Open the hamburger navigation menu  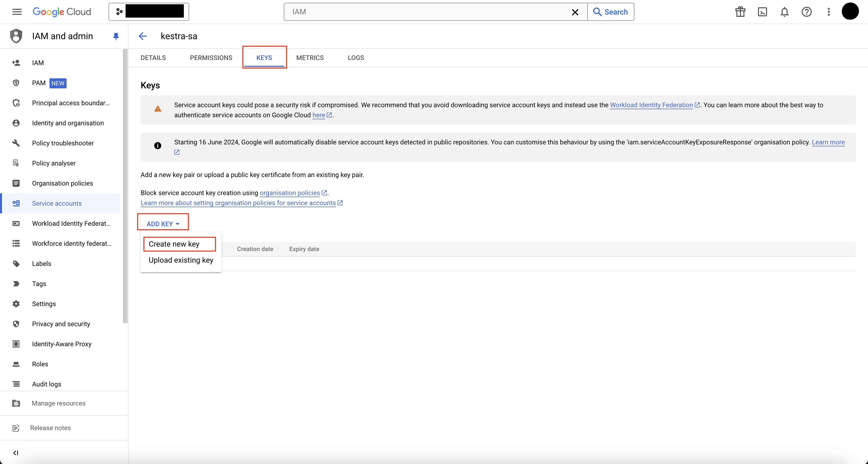(17, 12)
